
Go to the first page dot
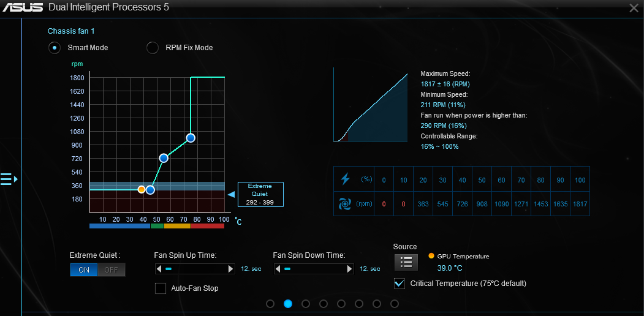tap(270, 304)
